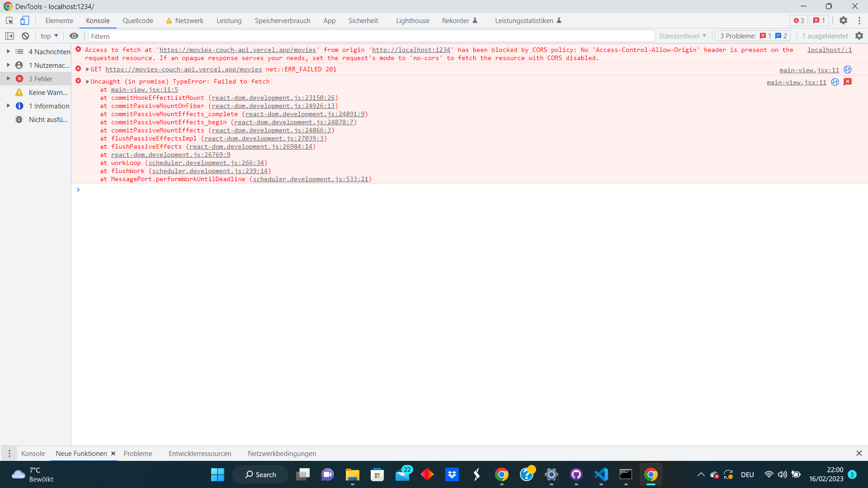
Task: Click the 1 ausgeblendet hidden messages label
Action: (x=825, y=36)
